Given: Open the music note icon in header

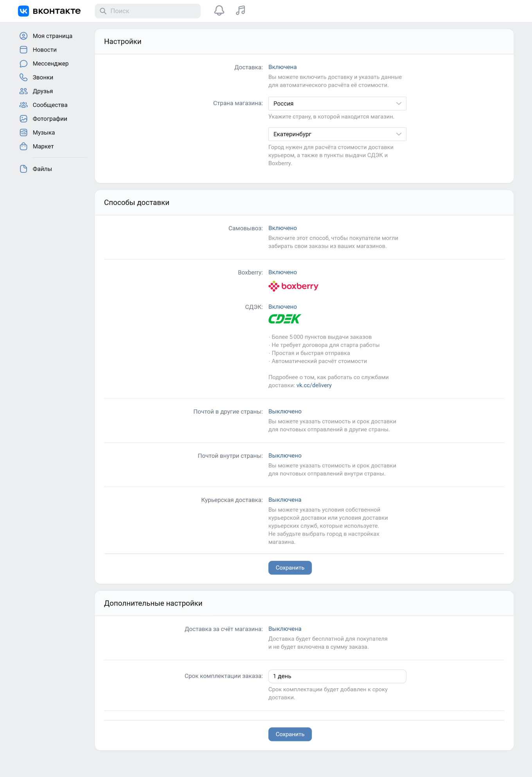Looking at the screenshot, I should 241,11.
